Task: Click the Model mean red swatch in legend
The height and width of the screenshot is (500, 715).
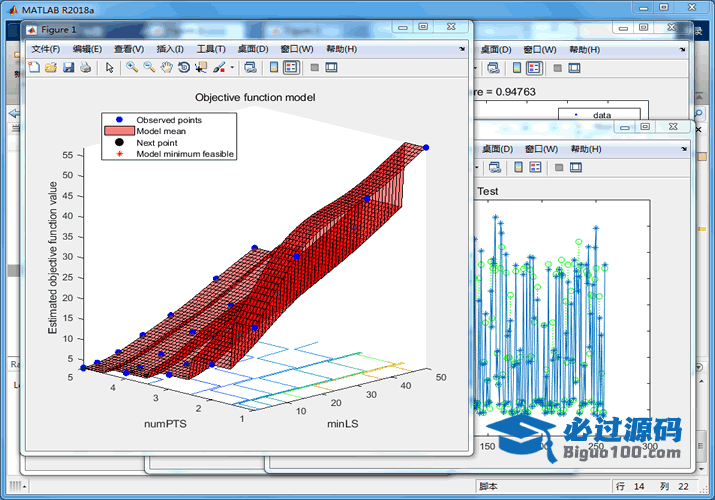Action: (x=119, y=131)
